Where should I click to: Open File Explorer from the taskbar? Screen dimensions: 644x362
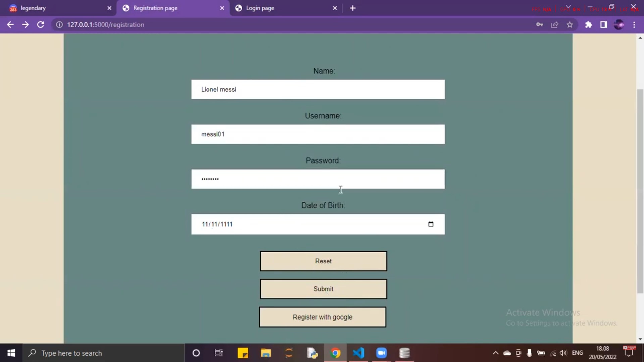266,353
